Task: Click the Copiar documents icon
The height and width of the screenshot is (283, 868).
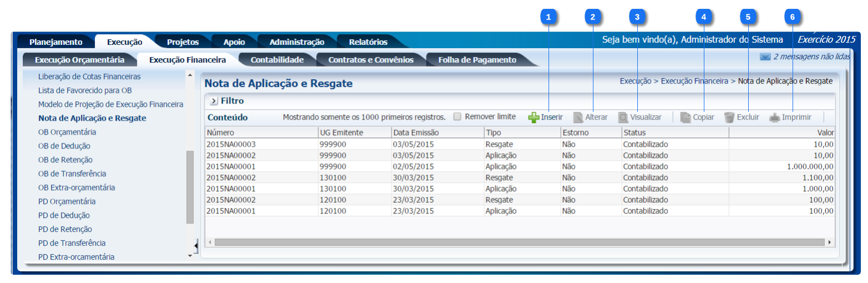Action: coord(686,117)
